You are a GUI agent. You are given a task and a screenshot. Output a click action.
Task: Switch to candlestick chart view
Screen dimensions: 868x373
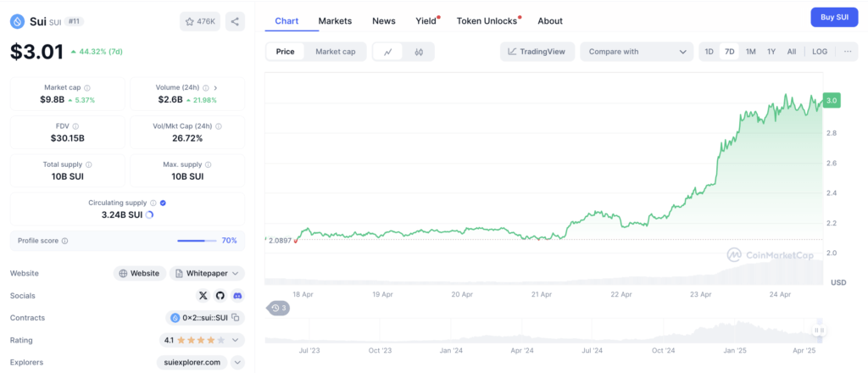coord(419,52)
